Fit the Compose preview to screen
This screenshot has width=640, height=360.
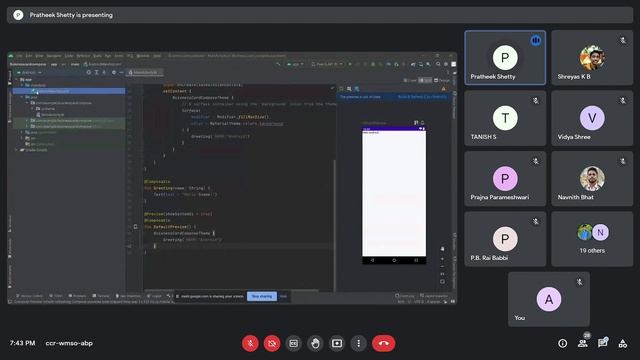point(442,281)
